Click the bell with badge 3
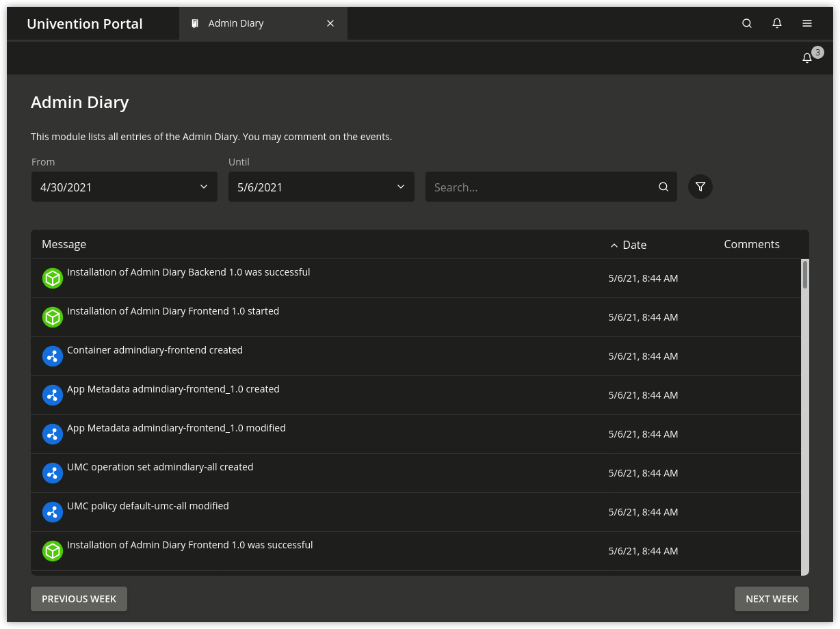This screenshot has height=629, width=840. click(807, 58)
